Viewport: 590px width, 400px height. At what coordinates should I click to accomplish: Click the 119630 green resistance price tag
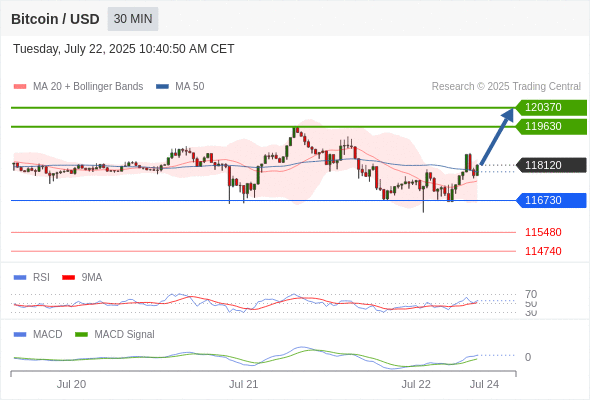pyautogui.click(x=551, y=126)
